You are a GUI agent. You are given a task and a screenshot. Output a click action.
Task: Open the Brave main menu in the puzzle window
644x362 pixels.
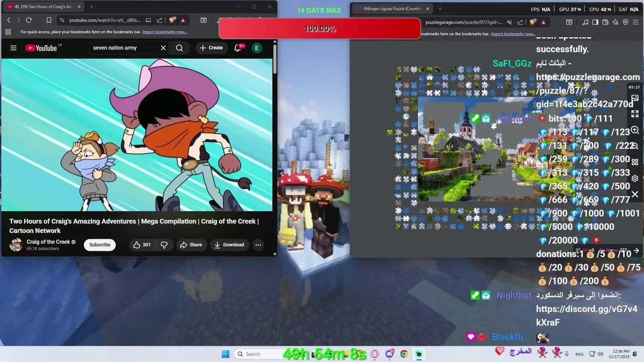coord(636,22)
